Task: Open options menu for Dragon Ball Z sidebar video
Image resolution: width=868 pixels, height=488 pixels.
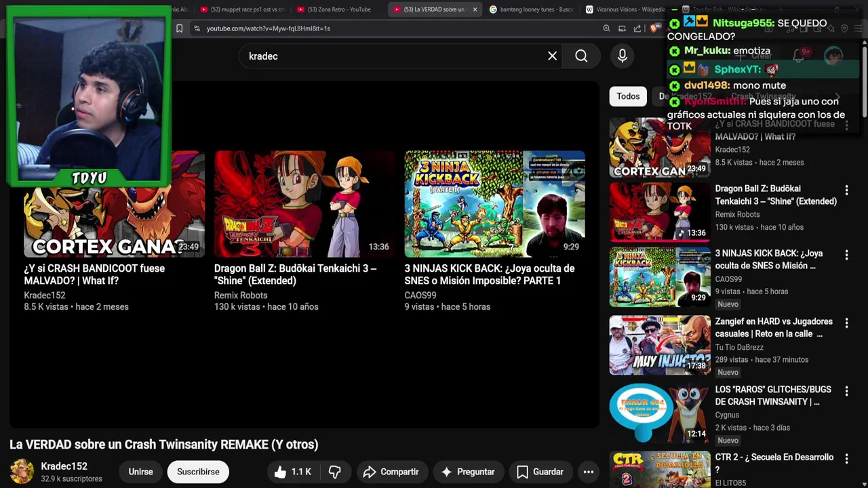Action: click(x=846, y=190)
